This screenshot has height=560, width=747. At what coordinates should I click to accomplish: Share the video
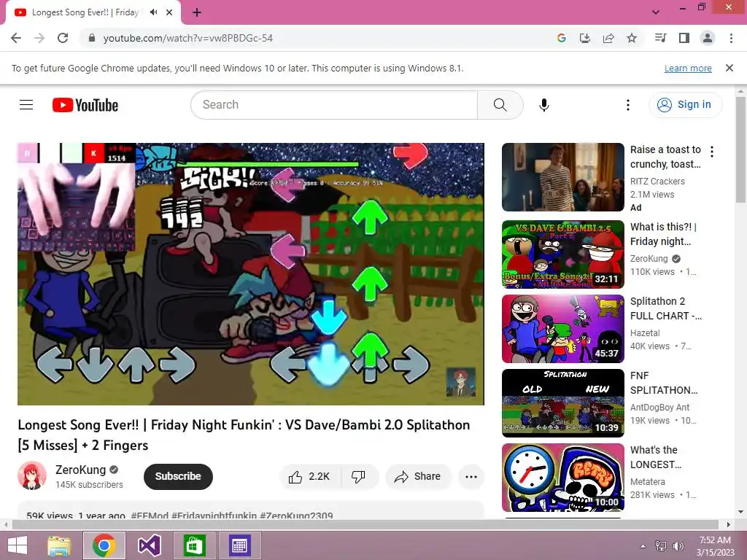click(418, 476)
